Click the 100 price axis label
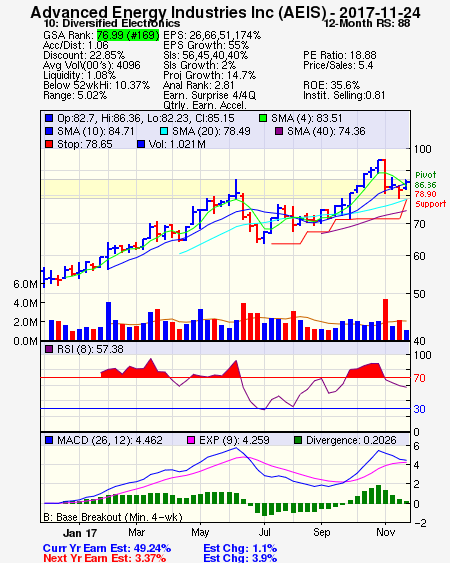450x563 pixels. [x=422, y=149]
